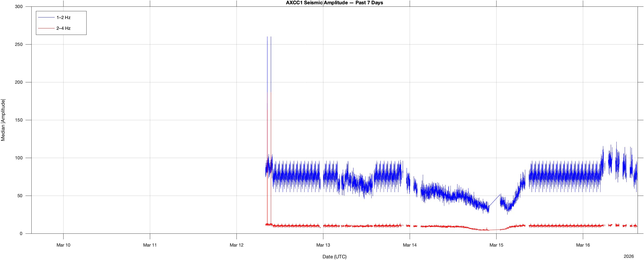Select the Mar 12 date tick label
This screenshot has height=260, width=644.
tap(236, 245)
